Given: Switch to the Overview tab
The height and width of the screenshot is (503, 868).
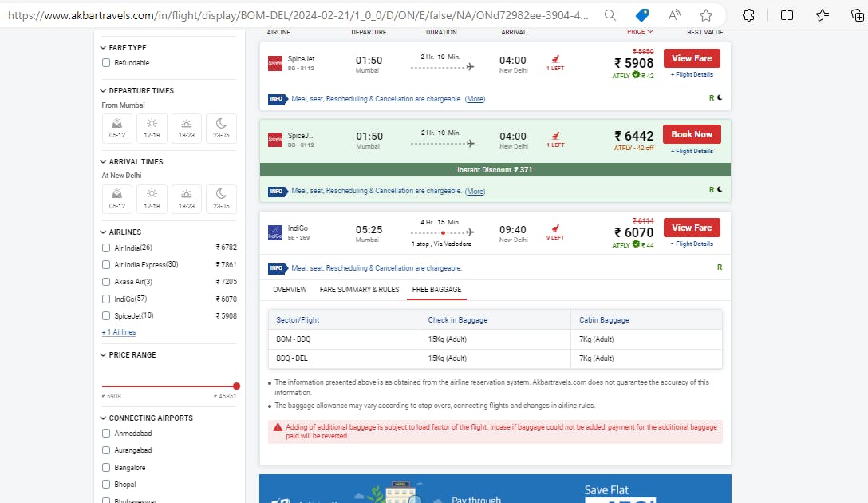Looking at the screenshot, I should point(290,290).
